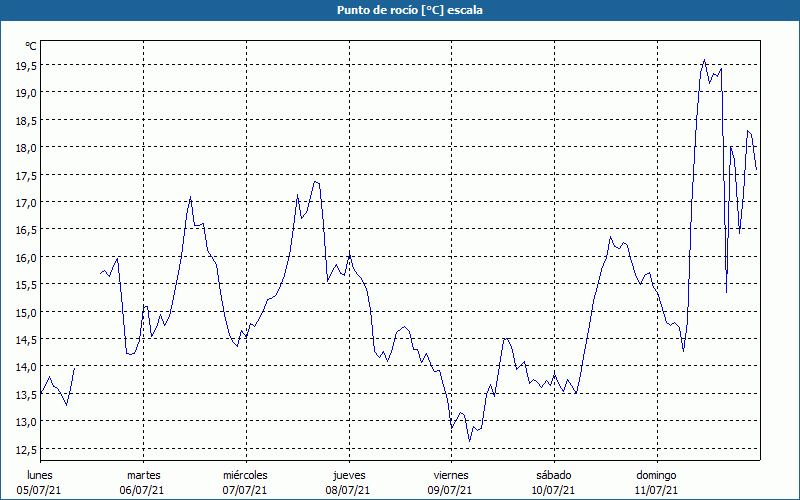Click the 13,5 axis value
This screenshot has height=500, width=800.
[26, 394]
